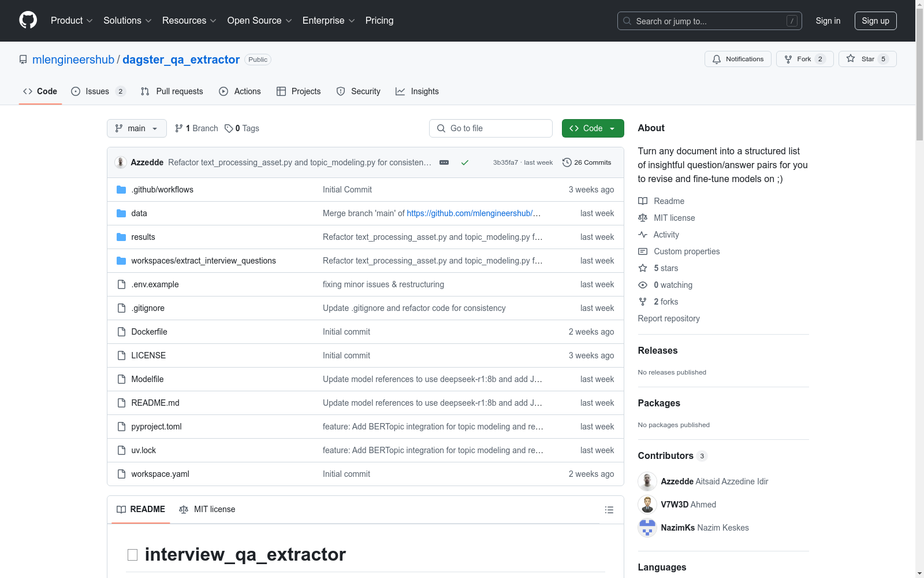This screenshot has width=924, height=578.
Task: Open the Solutions menu
Action: 128,20
